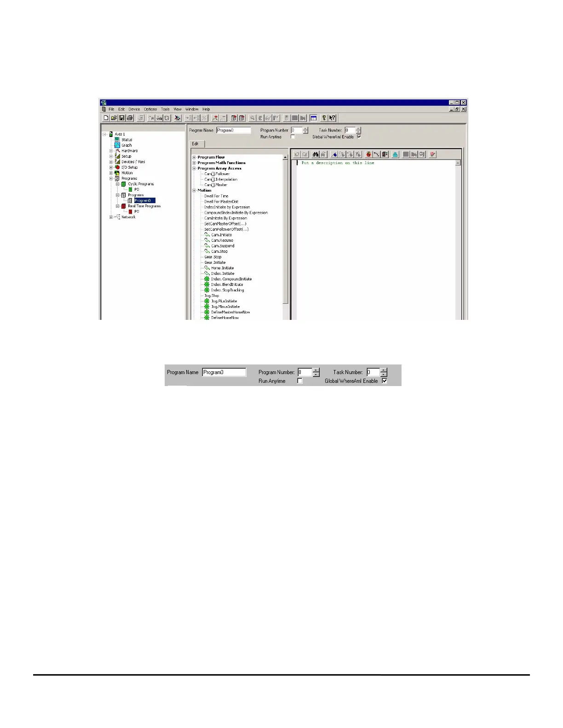The width and height of the screenshot is (563, 728).
Task: Select the Gear.Stop instruction
Action: pyautogui.click(x=213, y=257)
